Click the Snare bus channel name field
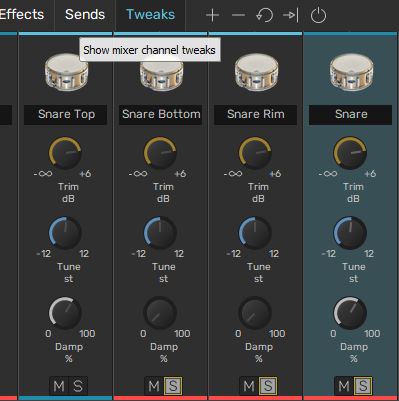This screenshot has height=401, width=399. click(350, 115)
